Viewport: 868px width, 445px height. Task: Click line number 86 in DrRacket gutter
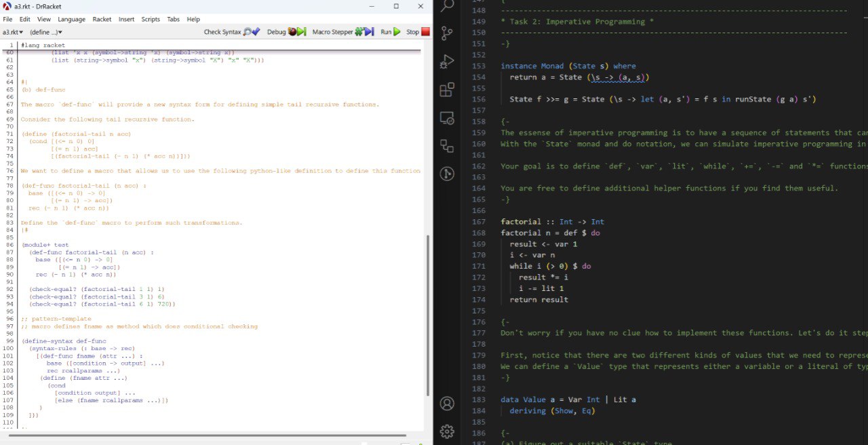[9, 245]
